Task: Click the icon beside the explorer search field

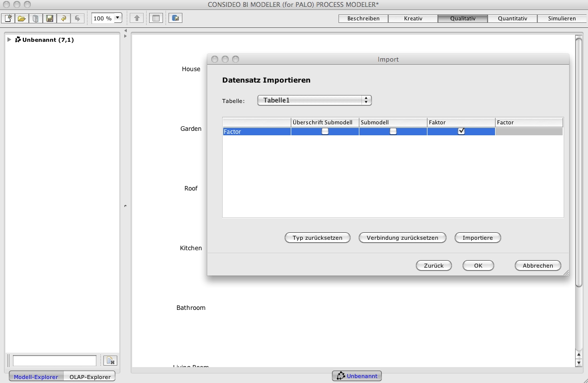Action: 110,361
